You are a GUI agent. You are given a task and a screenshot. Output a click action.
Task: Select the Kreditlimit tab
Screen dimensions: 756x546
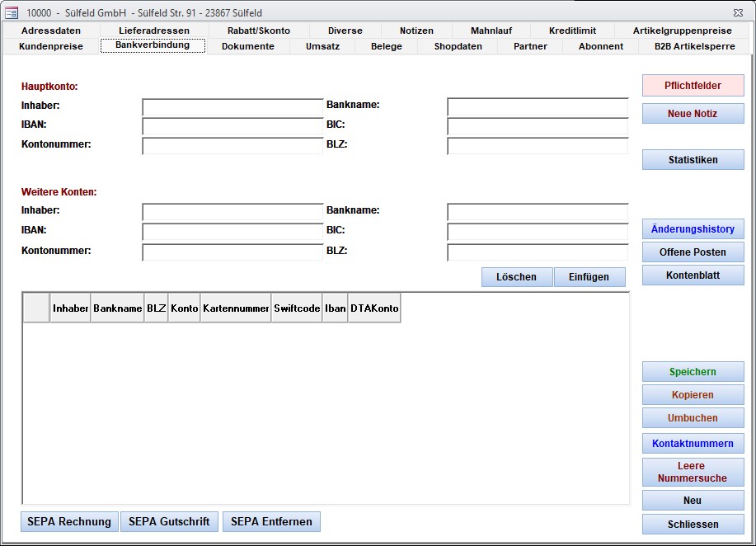tap(572, 31)
